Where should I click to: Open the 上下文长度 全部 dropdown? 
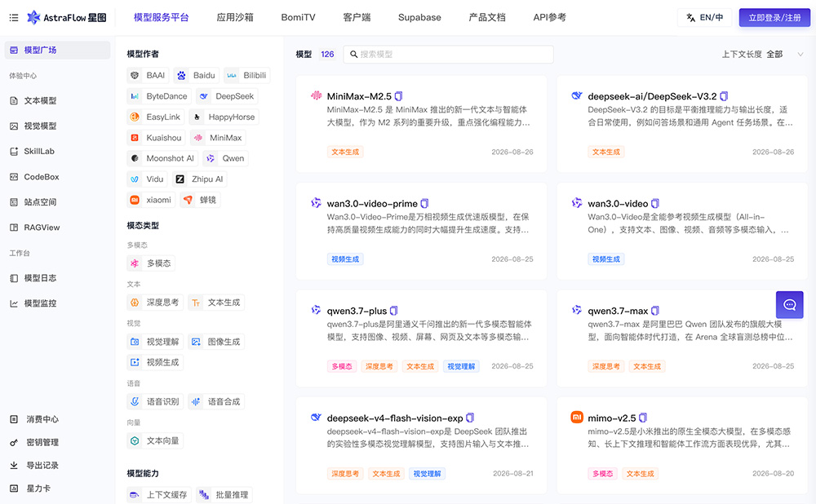(x=762, y=54)
